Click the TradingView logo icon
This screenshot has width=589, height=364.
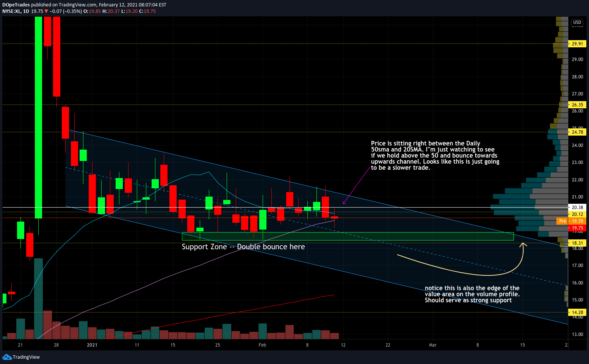[x=7, y=357]
